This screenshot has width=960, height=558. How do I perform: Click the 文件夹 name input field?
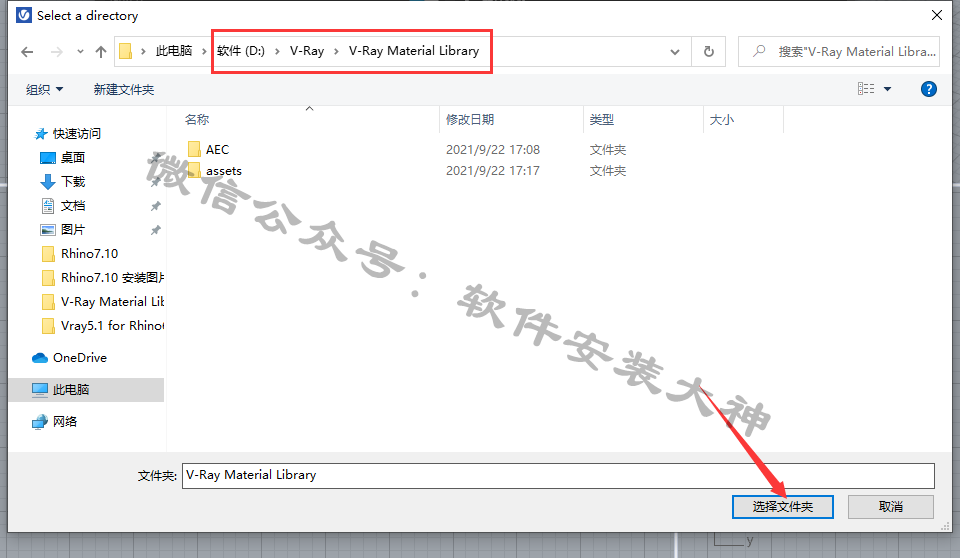click(558, 476)
